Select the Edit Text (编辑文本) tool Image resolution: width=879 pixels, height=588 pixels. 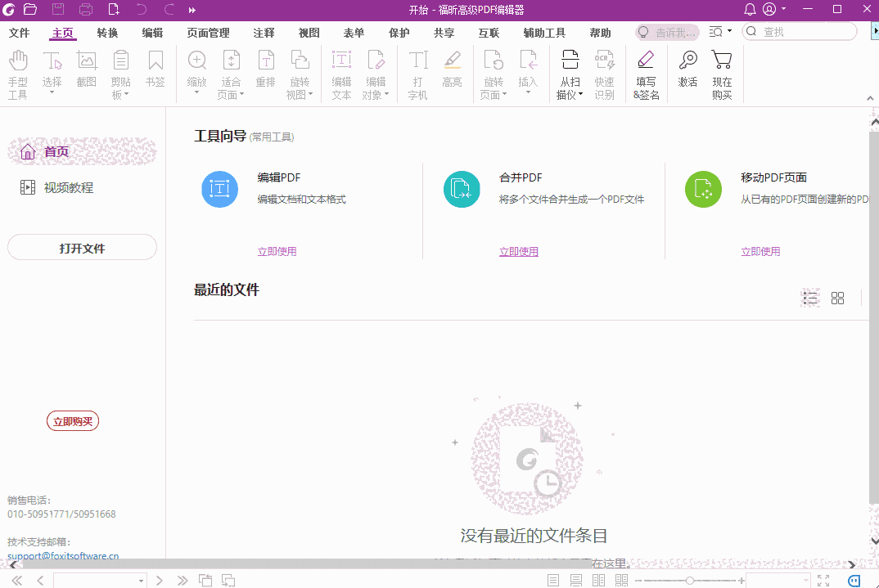pyautogui.click(x=341, y=74)
